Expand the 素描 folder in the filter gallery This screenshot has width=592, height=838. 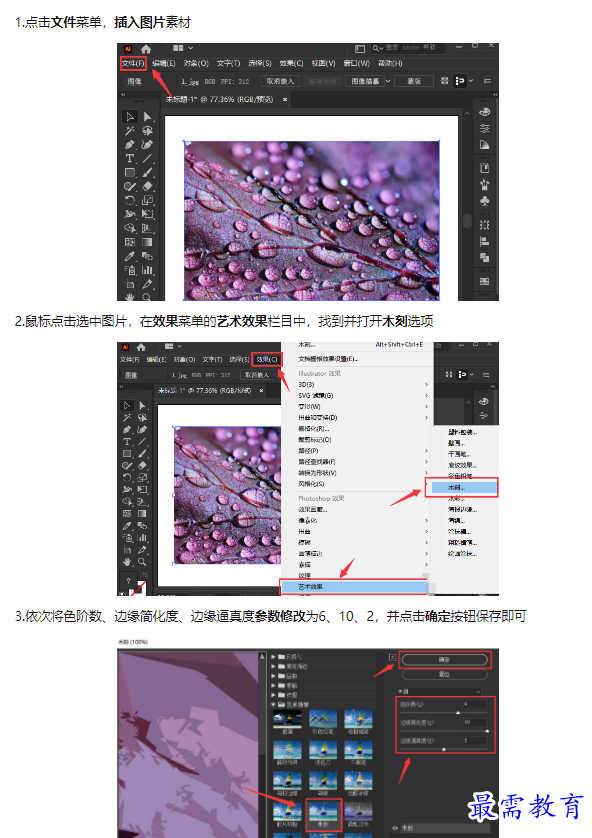274,686
